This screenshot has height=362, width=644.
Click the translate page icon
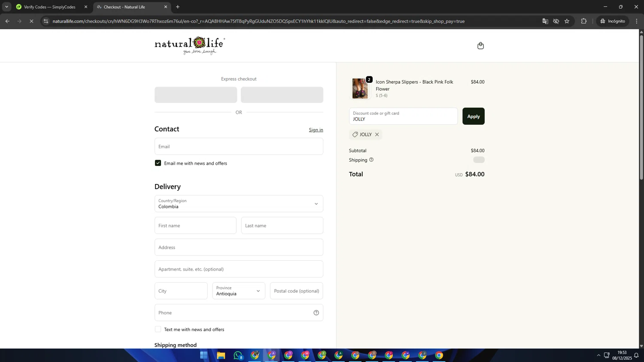pos(545,21)
